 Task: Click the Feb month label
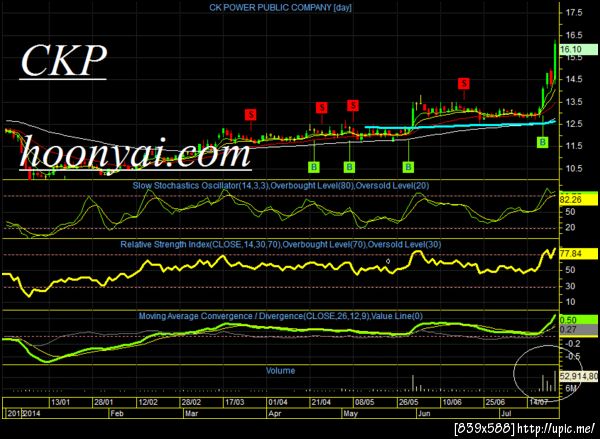[117, 413]
